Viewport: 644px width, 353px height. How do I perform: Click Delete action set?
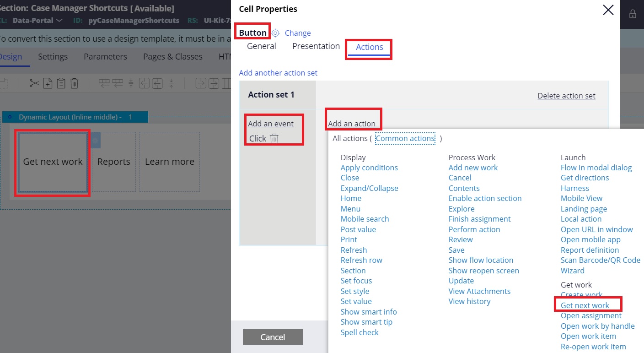pyautogui.click(x=566, y=96)
